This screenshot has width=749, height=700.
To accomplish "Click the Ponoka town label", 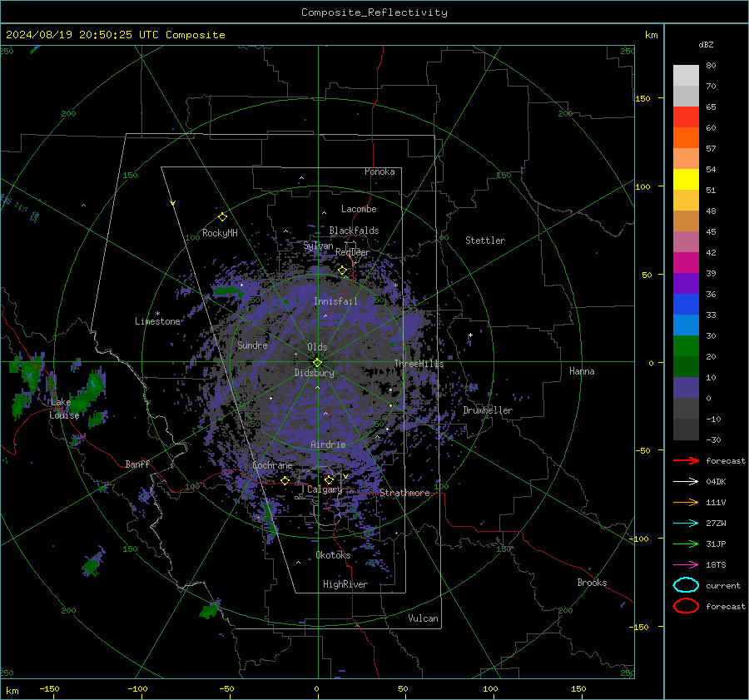I will tap(379, 172).
